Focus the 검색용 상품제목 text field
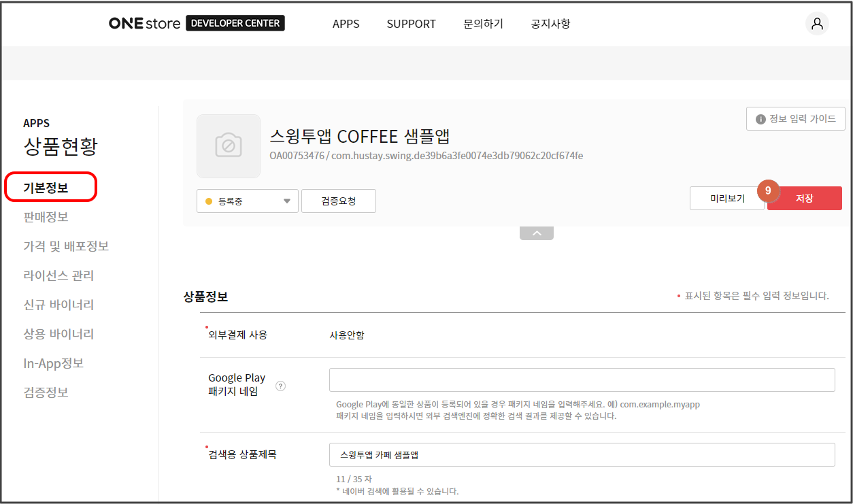The image size is (853, 504). pyautogui.click(x=582, y=455)
